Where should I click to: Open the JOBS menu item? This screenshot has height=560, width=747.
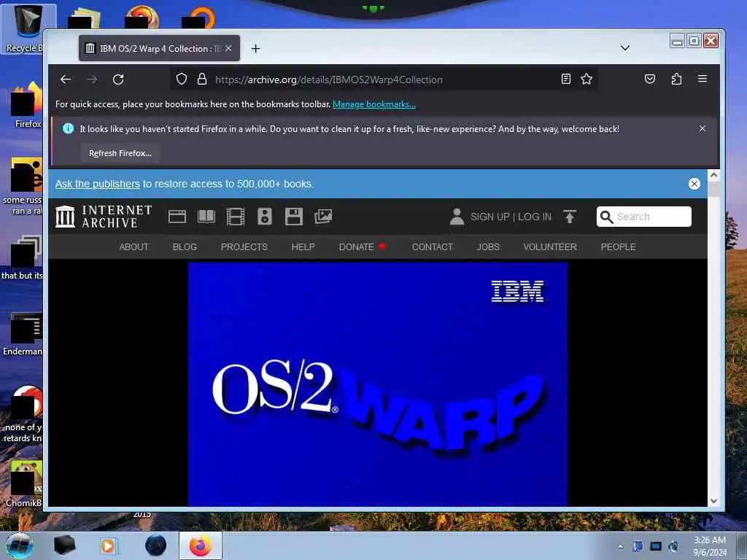coord(488,246)
